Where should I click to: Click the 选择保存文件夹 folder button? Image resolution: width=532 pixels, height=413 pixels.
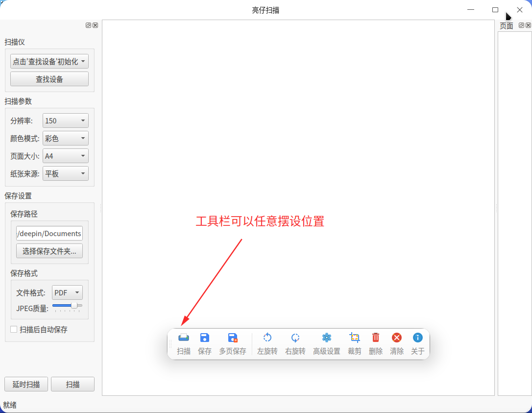click(x=49, y=251)
